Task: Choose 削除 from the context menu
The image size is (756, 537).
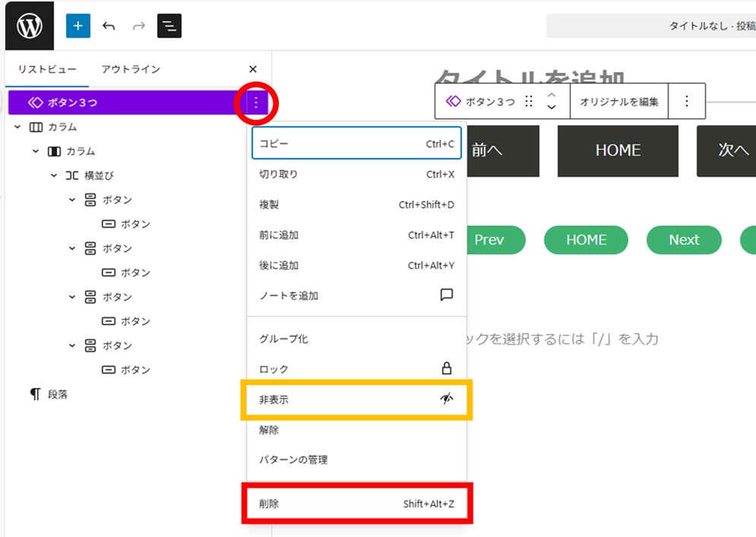Action: click(356, 504)
